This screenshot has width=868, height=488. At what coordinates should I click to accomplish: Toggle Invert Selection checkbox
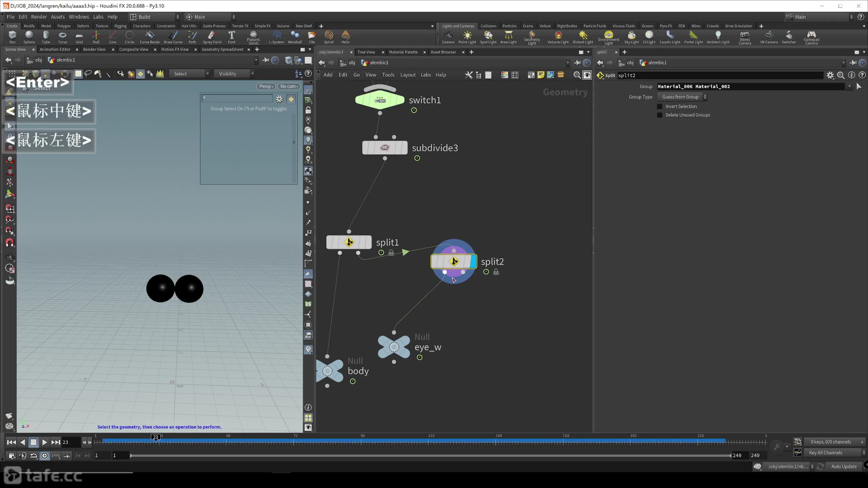tap(660, 106)
